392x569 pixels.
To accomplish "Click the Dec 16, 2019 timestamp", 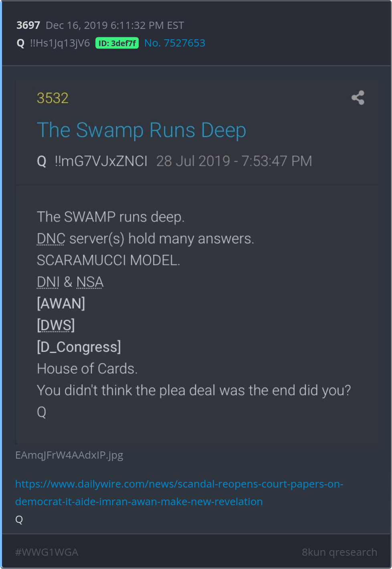I will point(115,25).
